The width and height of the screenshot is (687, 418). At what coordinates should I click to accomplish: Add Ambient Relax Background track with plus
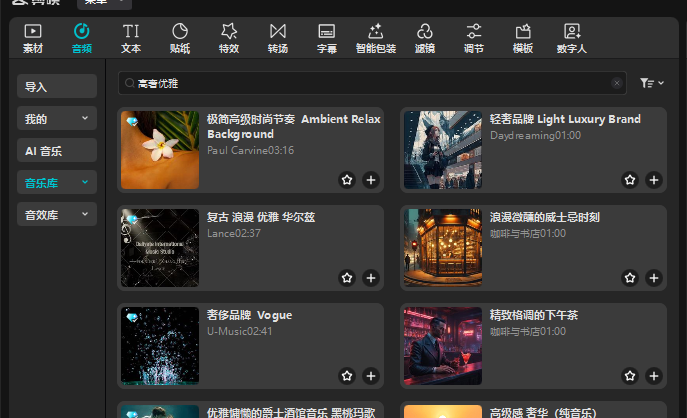pyautogui.click(x=371, y=180)
